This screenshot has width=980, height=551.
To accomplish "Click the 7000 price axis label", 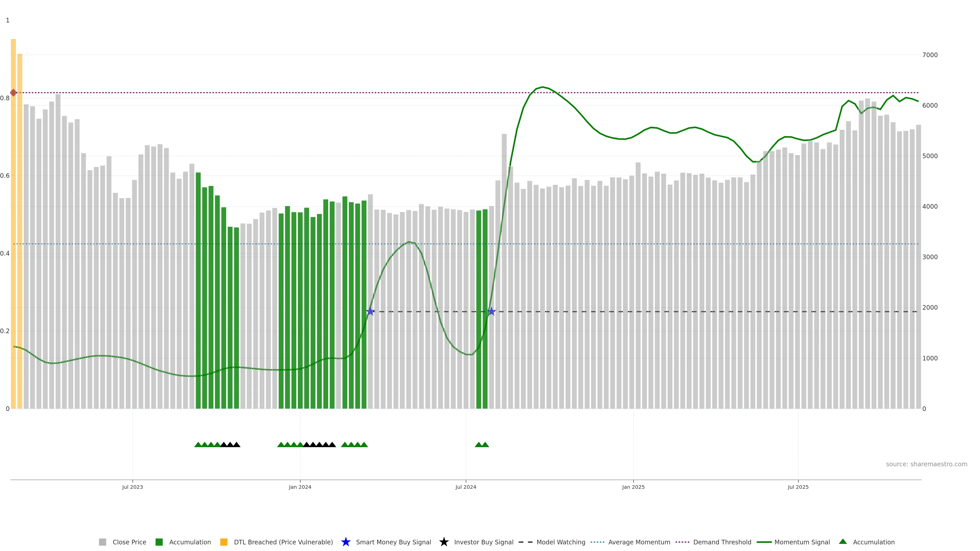I will 930,55.
